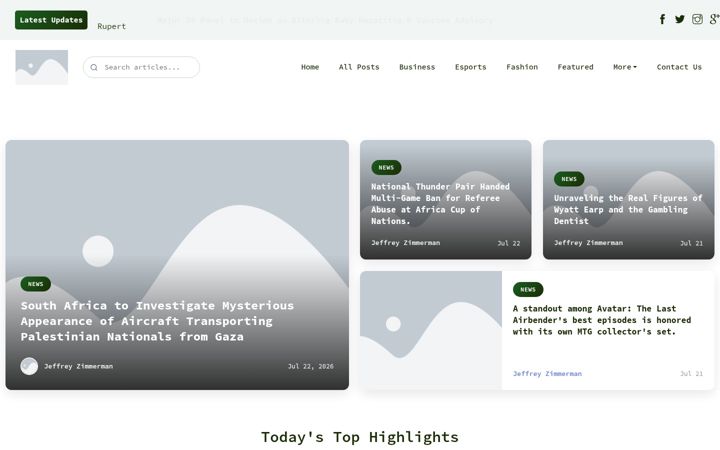Viewport: 720px width, 450px height.
Task: Open the Twitter social icon
Action: (x=680, y=19)
